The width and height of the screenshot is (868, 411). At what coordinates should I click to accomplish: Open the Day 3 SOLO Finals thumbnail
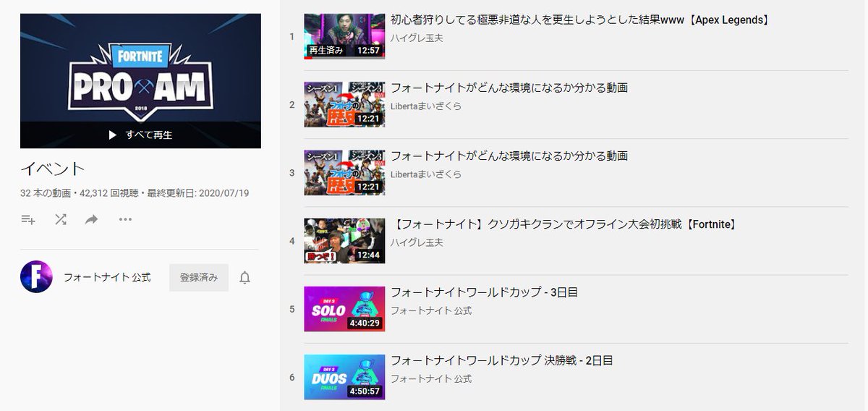pos(344,308)
